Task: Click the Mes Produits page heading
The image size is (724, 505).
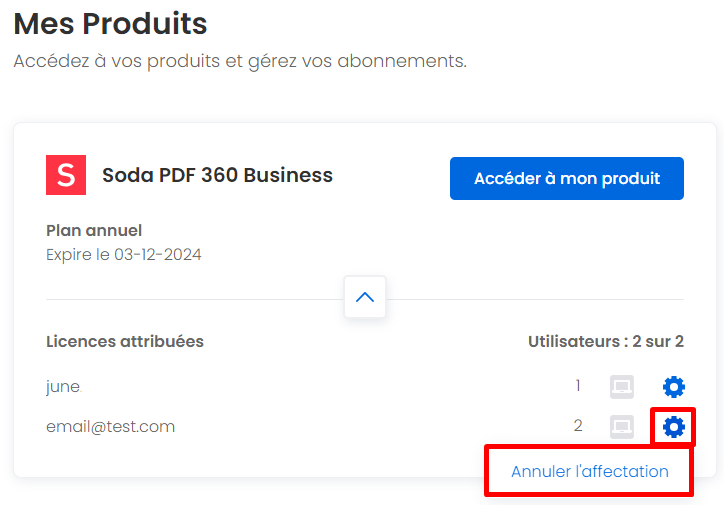Action: click(110, 24)
